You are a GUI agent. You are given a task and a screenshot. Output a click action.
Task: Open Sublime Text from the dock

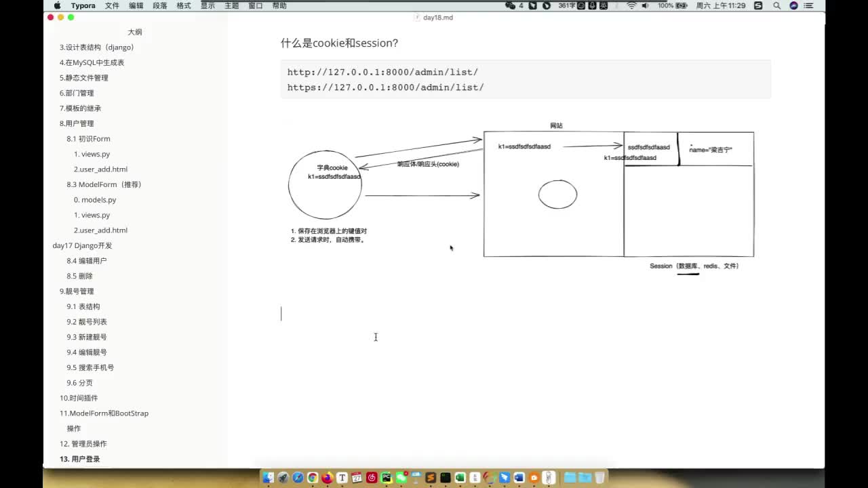[431, 478]
